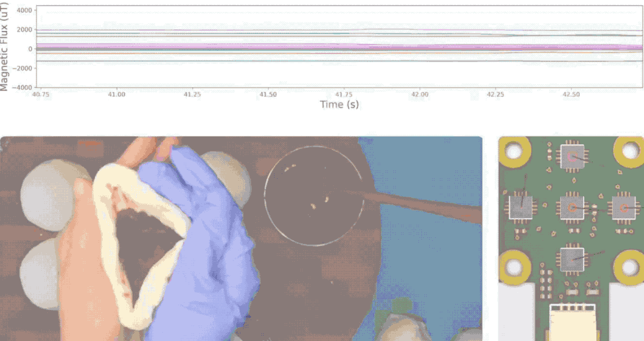Click the connector at the PCB's bottom edge
The height and width of the screenshot is (341, 644).
[x=572, y=322]
